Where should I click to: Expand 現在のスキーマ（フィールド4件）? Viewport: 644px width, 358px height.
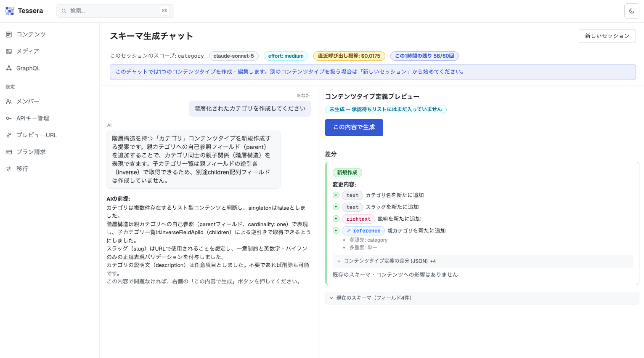coord(482,298)
